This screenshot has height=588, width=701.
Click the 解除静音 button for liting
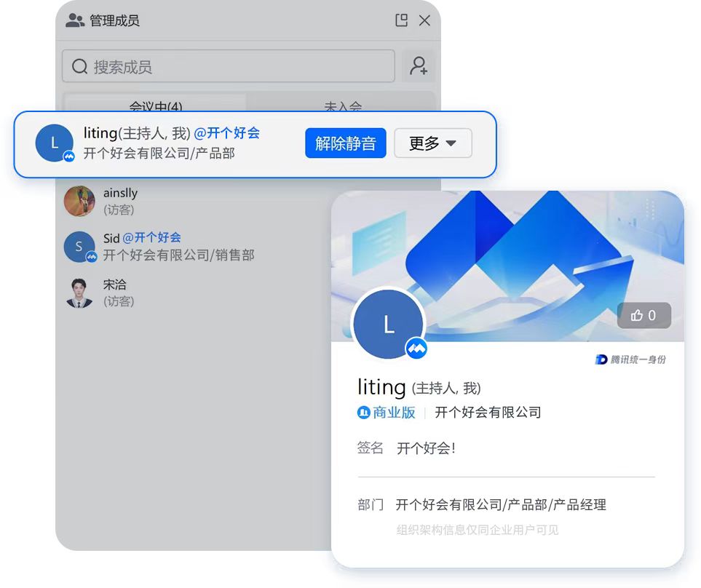tap(346, 143)
